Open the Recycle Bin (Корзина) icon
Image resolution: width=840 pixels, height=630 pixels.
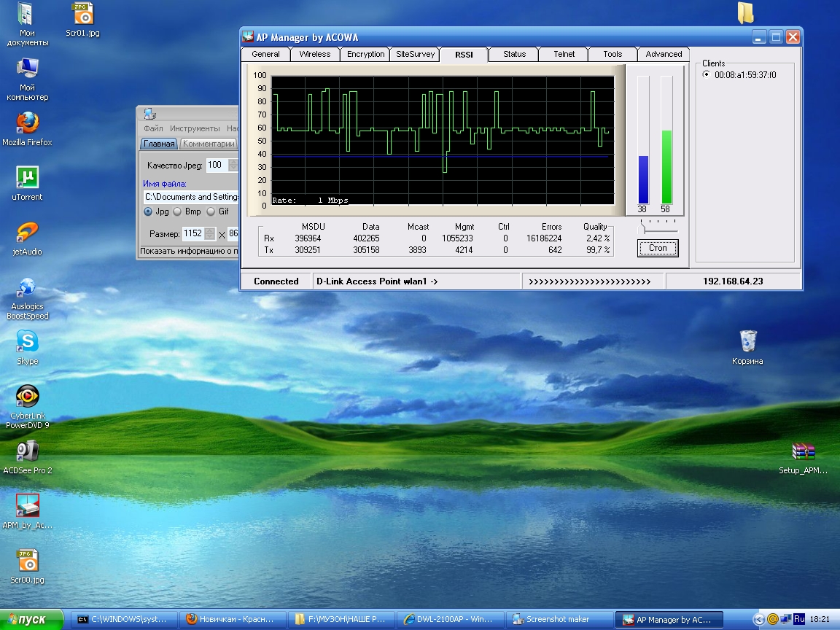(747, 341)
